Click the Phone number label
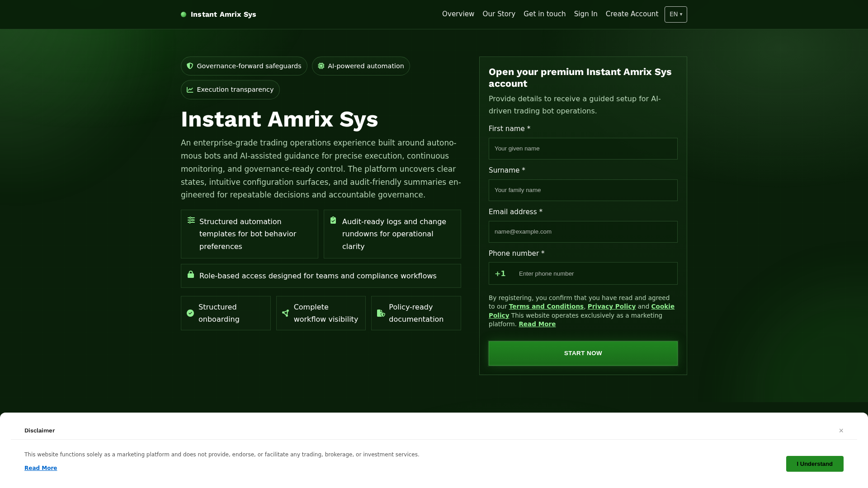This screenshot has height=488, width=868. point(517,253)
